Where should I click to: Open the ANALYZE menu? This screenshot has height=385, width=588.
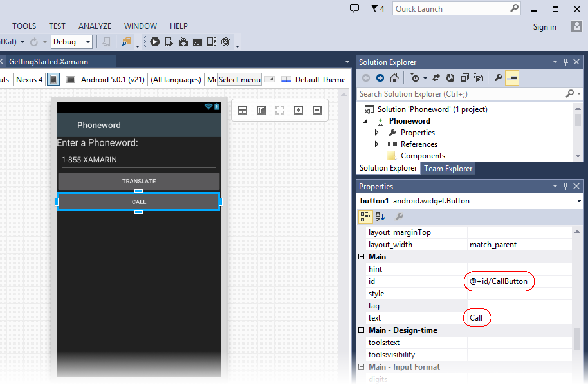coord(95,26)
